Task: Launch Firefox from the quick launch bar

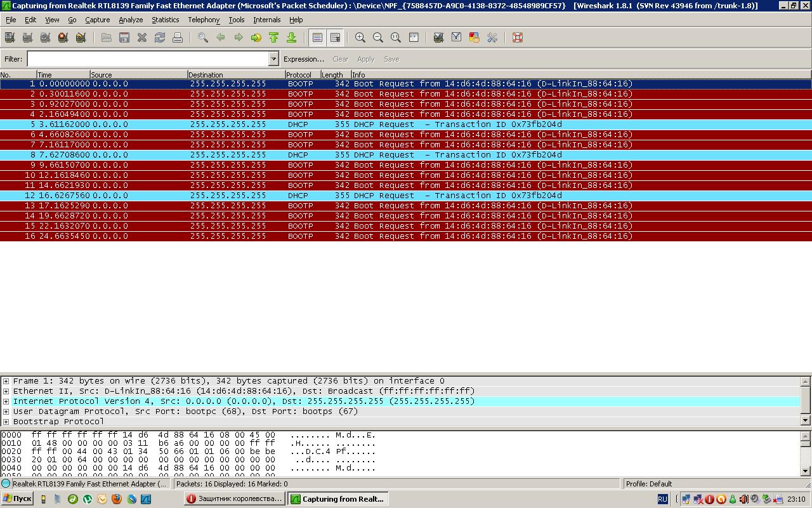Action: tap(117, 499)
